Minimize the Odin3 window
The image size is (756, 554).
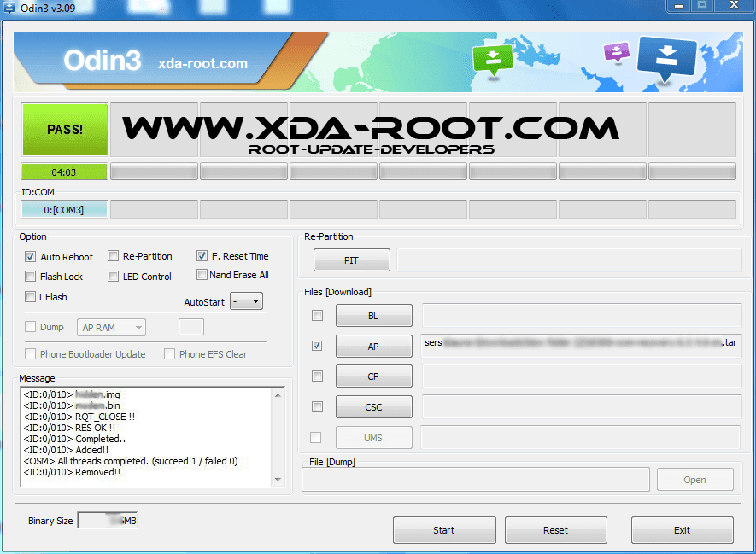pyautogui.click(x=679, y=5)
